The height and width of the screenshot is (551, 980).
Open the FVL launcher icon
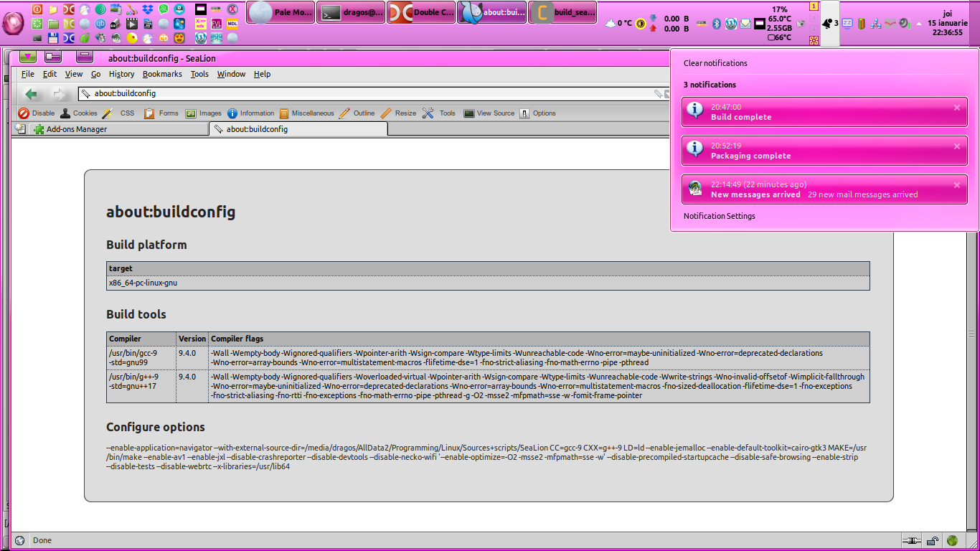[x=217, y=24]
